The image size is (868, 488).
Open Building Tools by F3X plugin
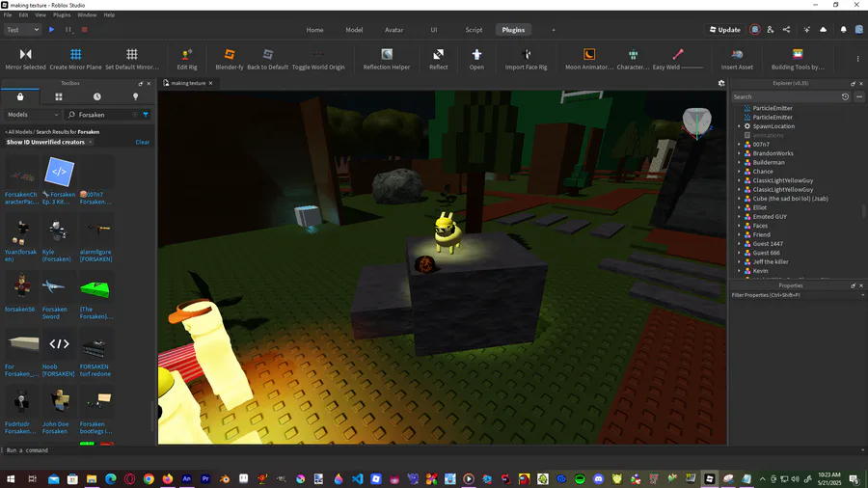pos(798,54)
